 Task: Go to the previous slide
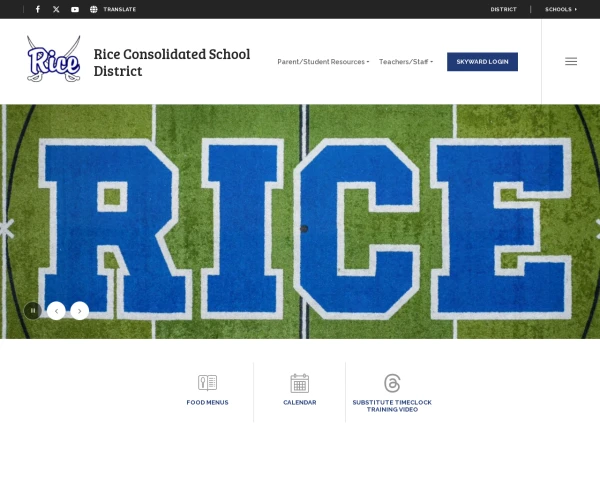(56, 311)
